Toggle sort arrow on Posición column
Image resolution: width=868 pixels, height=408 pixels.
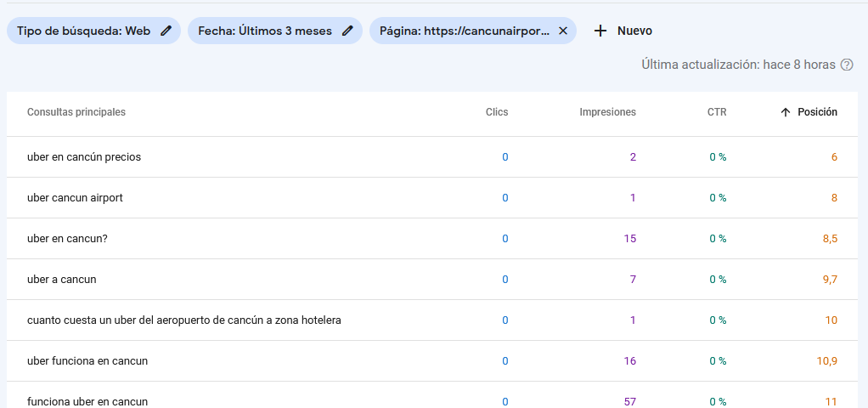tap(785, 112)
